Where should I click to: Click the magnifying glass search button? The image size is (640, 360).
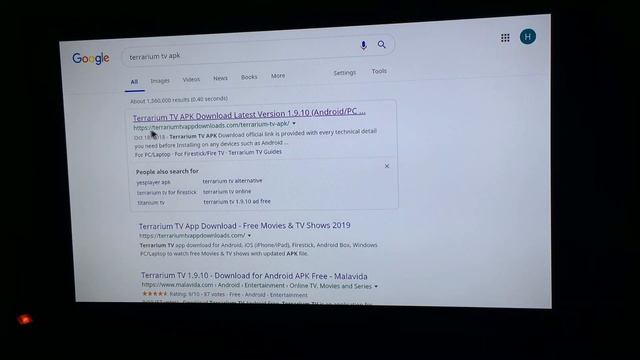[x=382, y=44]
